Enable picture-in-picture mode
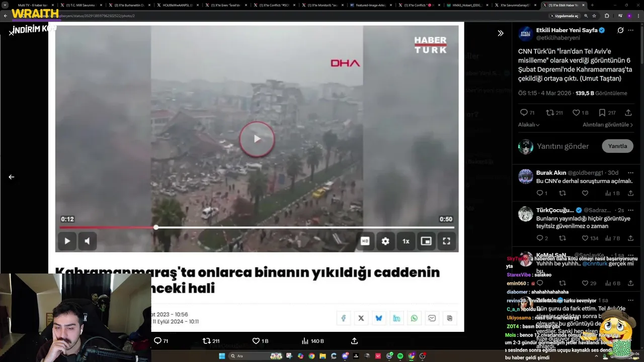Viewport: 644px width, 362px height. pyautogui.click(x=426, y=241)
